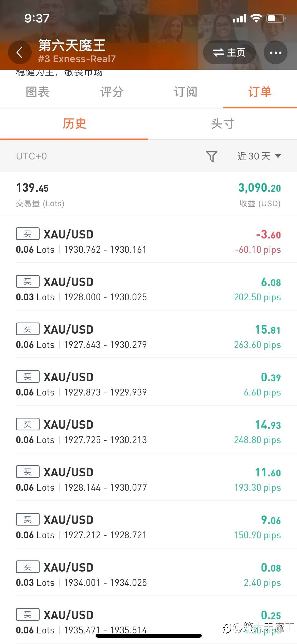Image resolution: width=297 pixels, height=644 pixels.
Task: Open XAU/USD order with -3.60 loss
Action: [x=148, y=241]
